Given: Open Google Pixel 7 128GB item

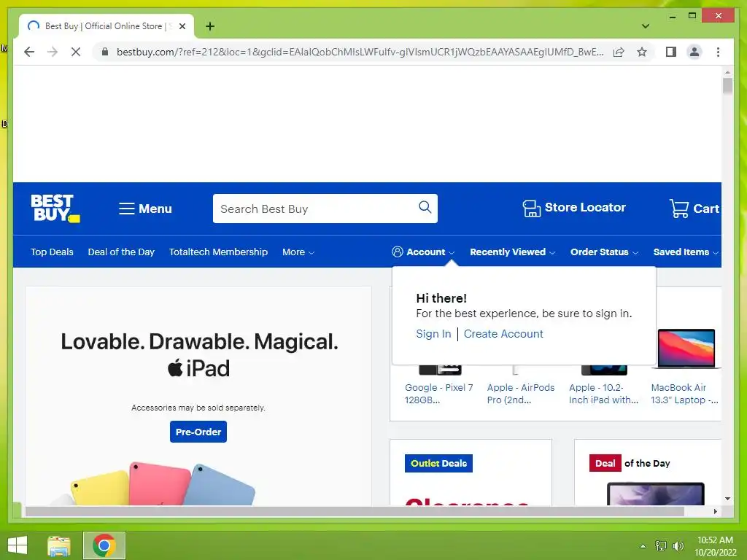Looking at the screenshot, I should click(438, 394).
